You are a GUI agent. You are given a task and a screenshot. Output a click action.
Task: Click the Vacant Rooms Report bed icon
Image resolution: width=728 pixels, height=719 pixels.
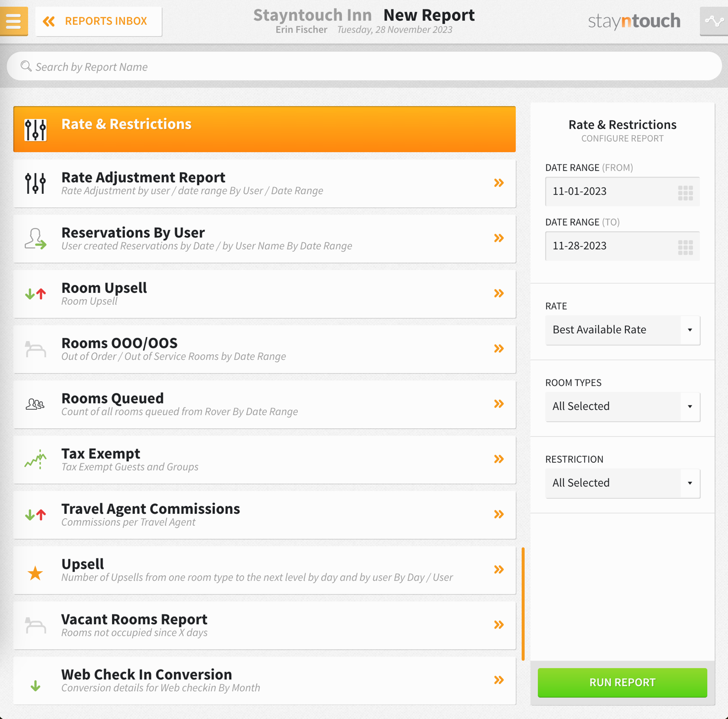36,625
